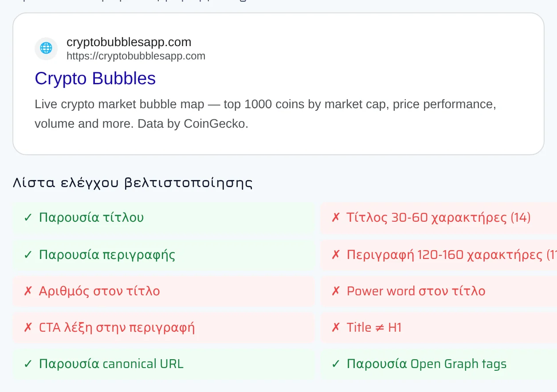
Task: Click the checkmark beside Open Graph tags
Action: (x=336, y=364)
